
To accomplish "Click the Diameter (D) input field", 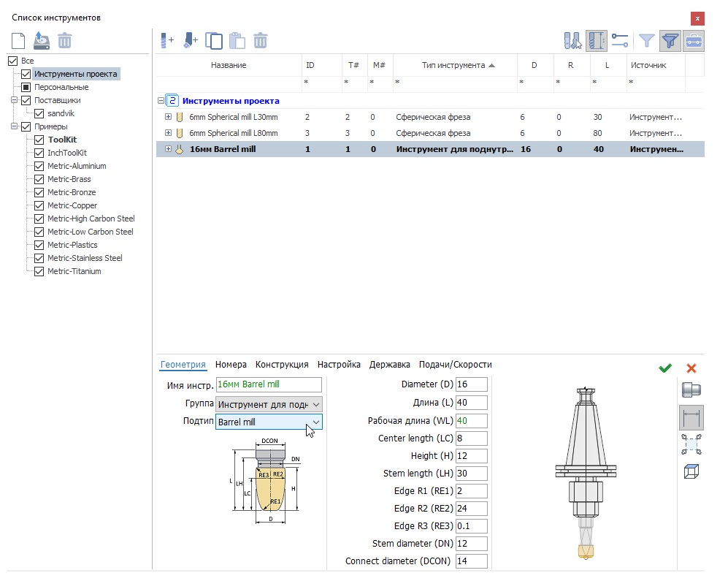I will point(471,384).
